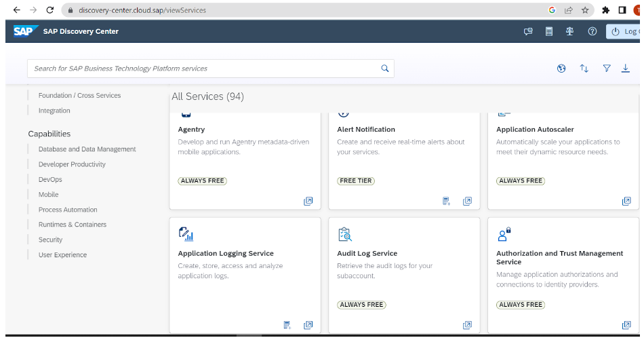Open the sort arrows icon
The image size is (644, 338).
(584, 69)
